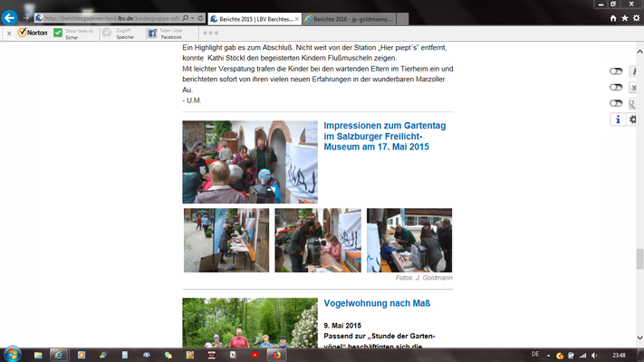Click the URL address field
Viewport: 644px width, 362px height.
coord(111,18)
